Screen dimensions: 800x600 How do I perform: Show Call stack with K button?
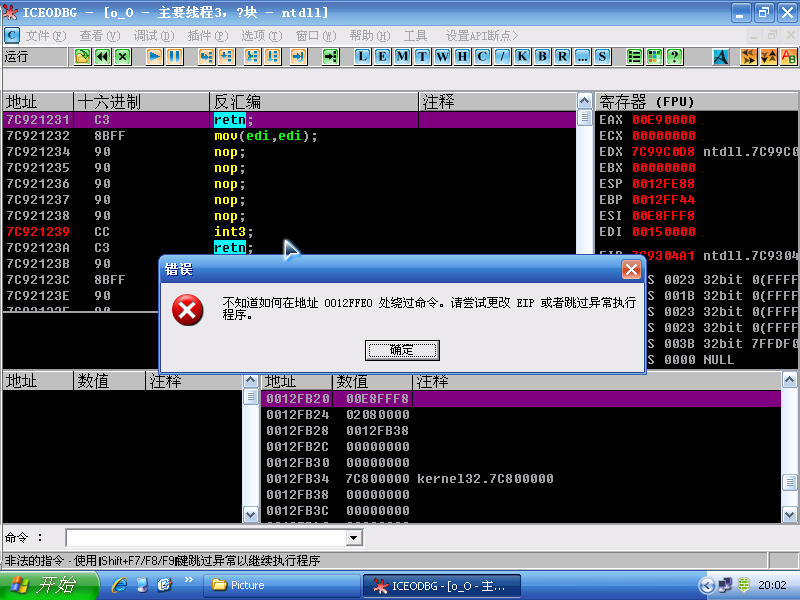[522, 57]
